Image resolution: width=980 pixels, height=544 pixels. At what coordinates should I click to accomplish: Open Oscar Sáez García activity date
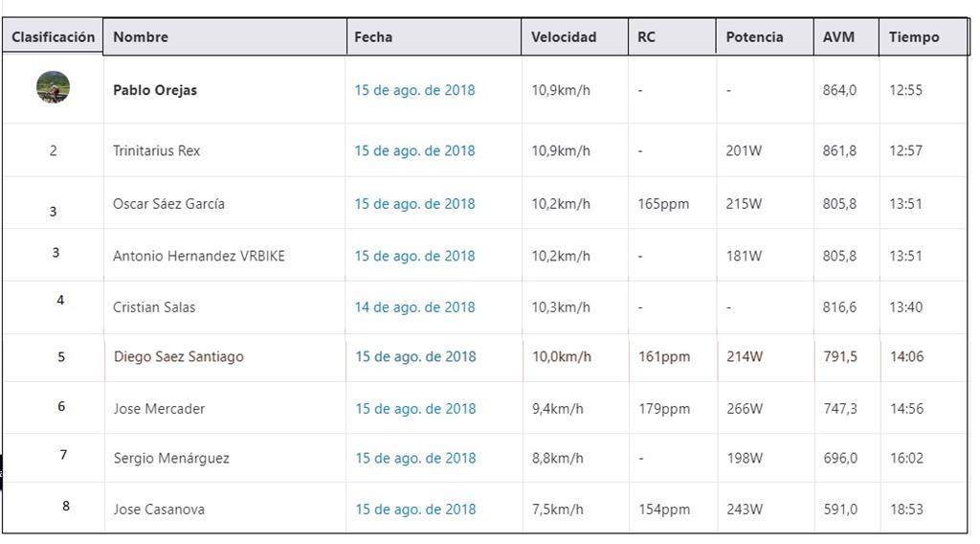click(415, 204)
